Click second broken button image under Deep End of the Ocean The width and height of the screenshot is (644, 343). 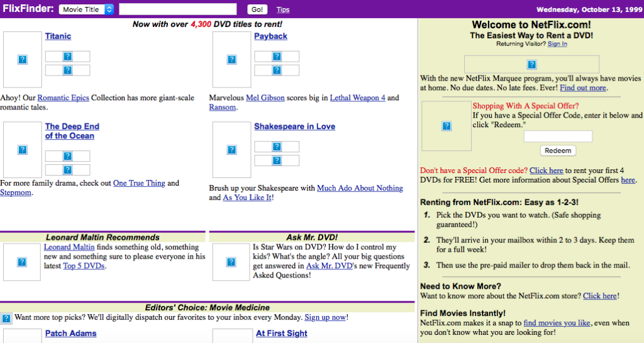pos(67,170)
